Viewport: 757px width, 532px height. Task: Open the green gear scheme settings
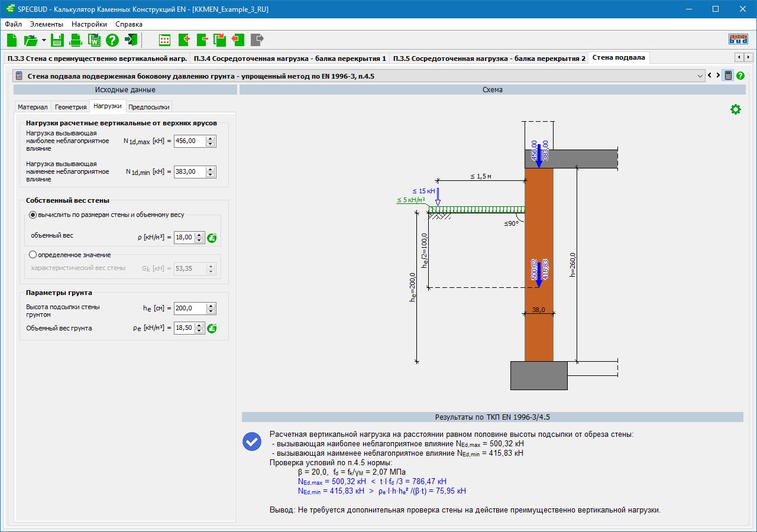[x=735, y=109]
